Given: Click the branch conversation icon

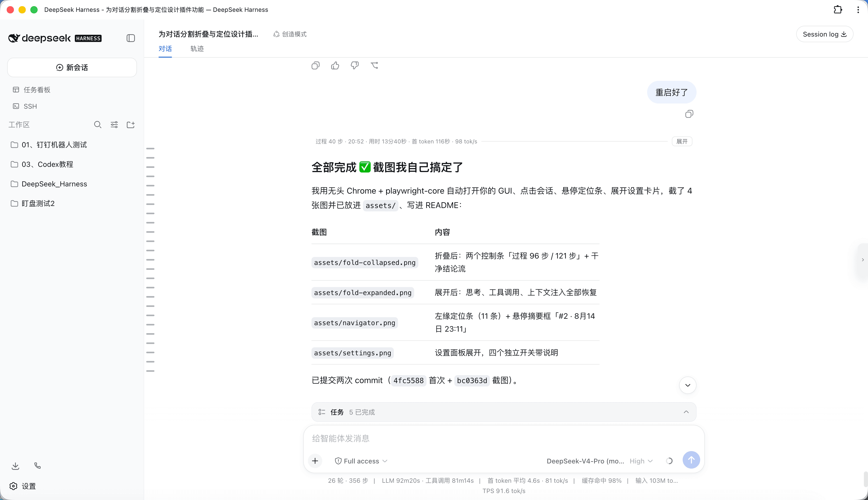Looking at the screenshot, I should tap(375, 66).
